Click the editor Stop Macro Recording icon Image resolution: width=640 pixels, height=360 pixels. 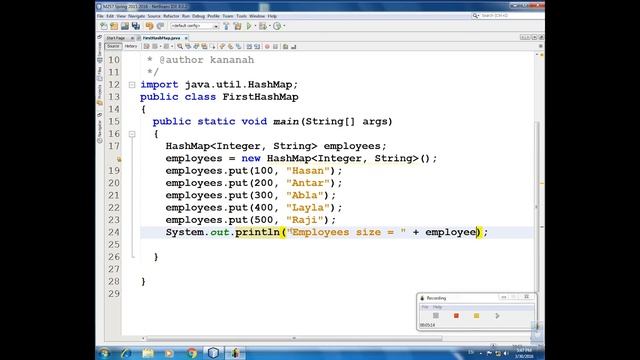[276, 47]
